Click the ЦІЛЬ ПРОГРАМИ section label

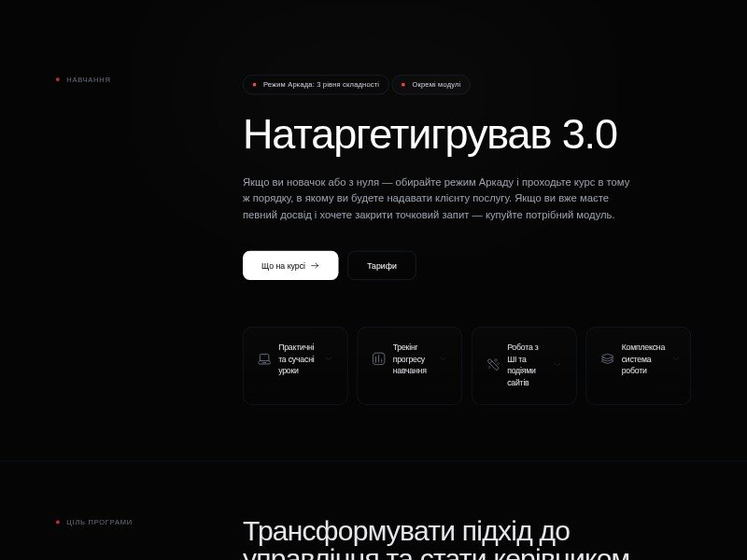(98, 522)
